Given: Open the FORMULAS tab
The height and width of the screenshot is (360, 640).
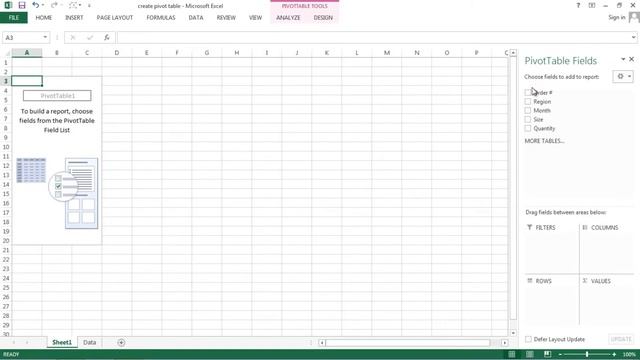Looking at the screenshot, I should pos(161,18).
